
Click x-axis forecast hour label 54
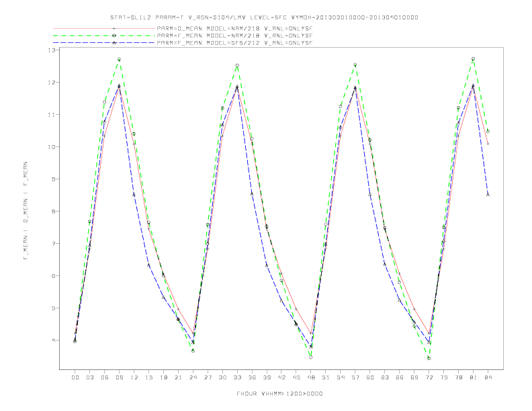(341, 377)
